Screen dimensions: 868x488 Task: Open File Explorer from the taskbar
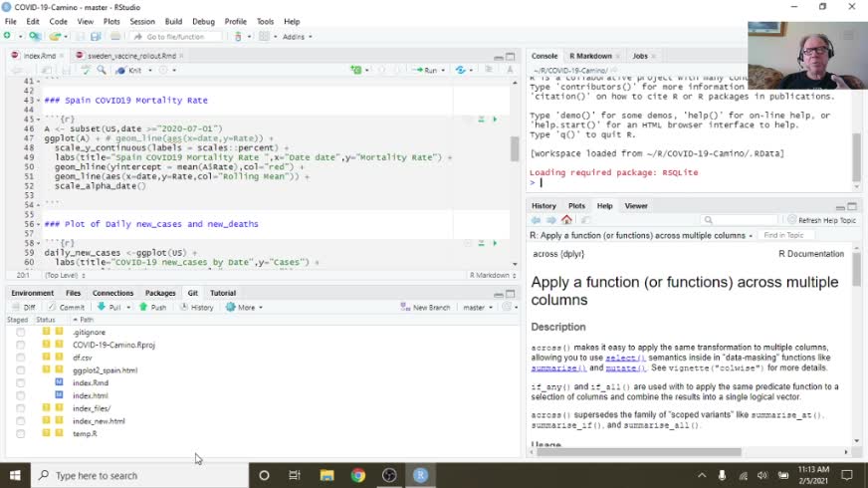tap(326, 475)
